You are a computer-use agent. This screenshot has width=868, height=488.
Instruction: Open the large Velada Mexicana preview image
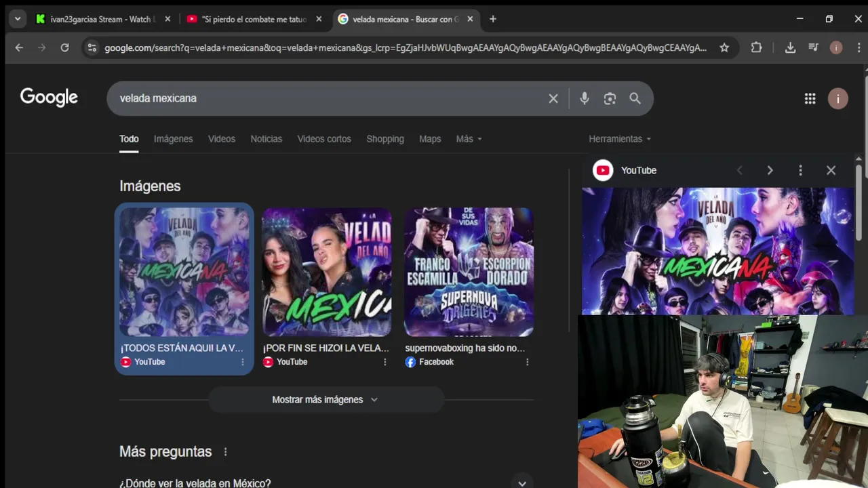click(718, 251)
